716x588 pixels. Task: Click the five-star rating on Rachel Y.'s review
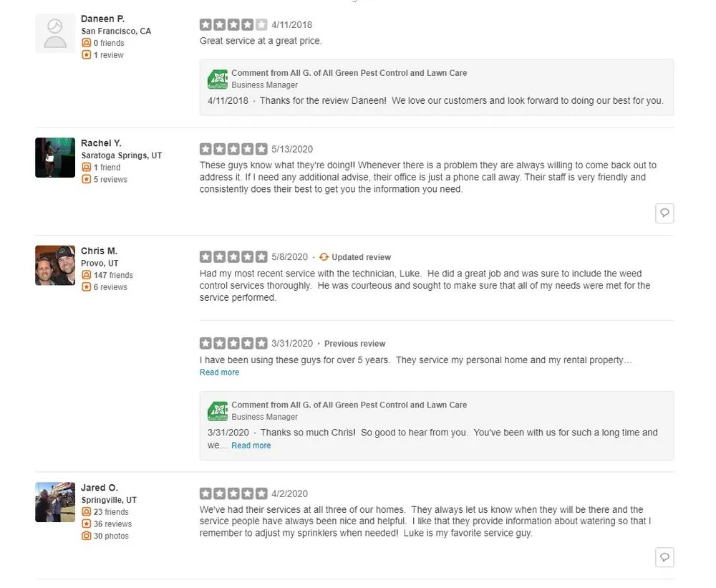(233, 149)
